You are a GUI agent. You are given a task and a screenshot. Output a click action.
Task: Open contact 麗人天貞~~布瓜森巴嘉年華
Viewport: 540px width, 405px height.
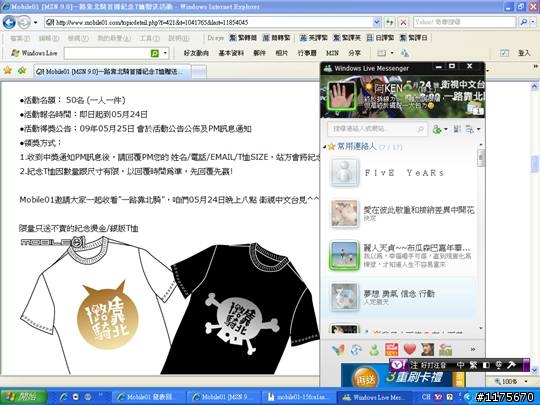pyautogui.click(x=400, y=256)
